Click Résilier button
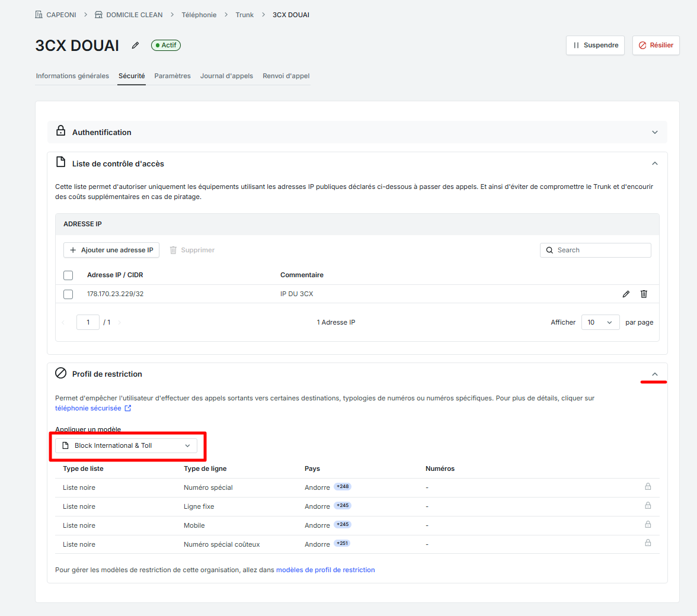Image resolution: width=697 pixels, height=616 pixels. click(656, 45)
